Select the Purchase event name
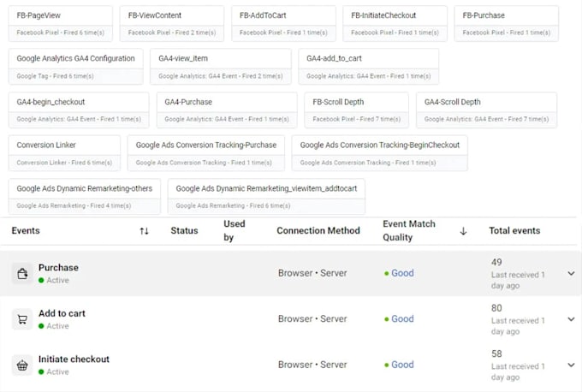 coord(58,268)
